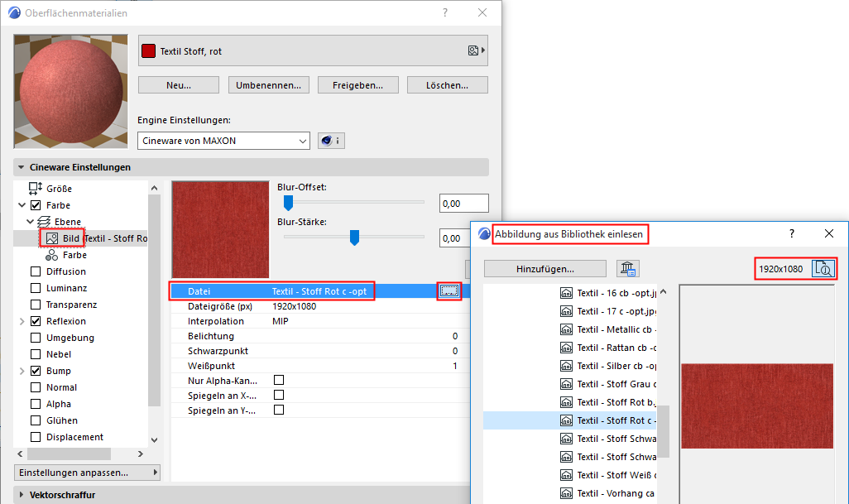This screenshot has height=504, width=849.
Task: Click the Blur-Offset slider handle
Action: (x=289, y=203)
